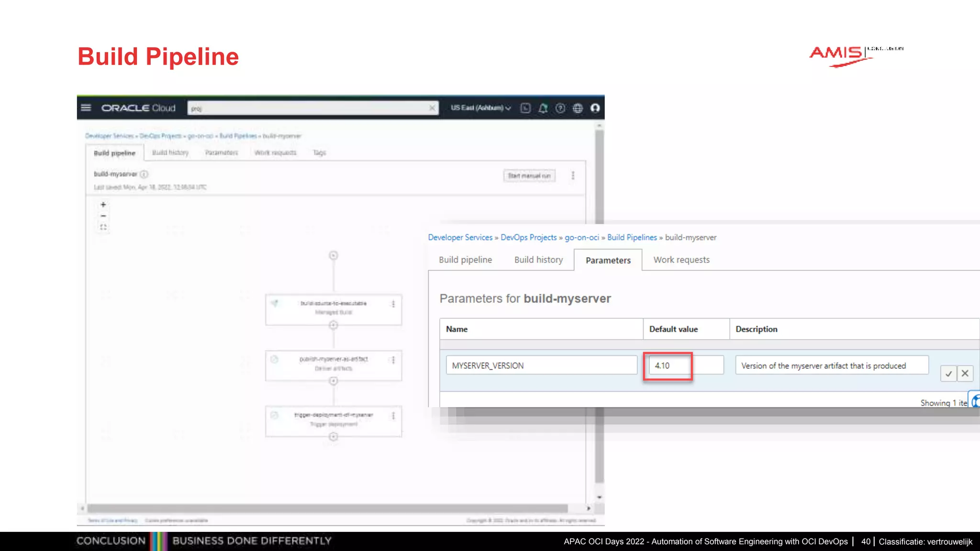The width and height of the screenshot is (980, 551).
Task: Fit pipeline canvas to screen icon
Action: tap(103, 227)
